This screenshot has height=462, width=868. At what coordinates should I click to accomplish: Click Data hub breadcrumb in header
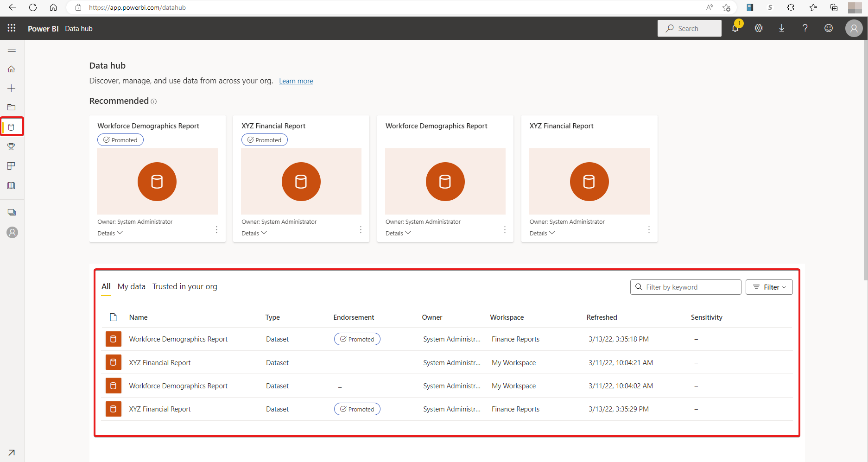(x=79, y=29)
